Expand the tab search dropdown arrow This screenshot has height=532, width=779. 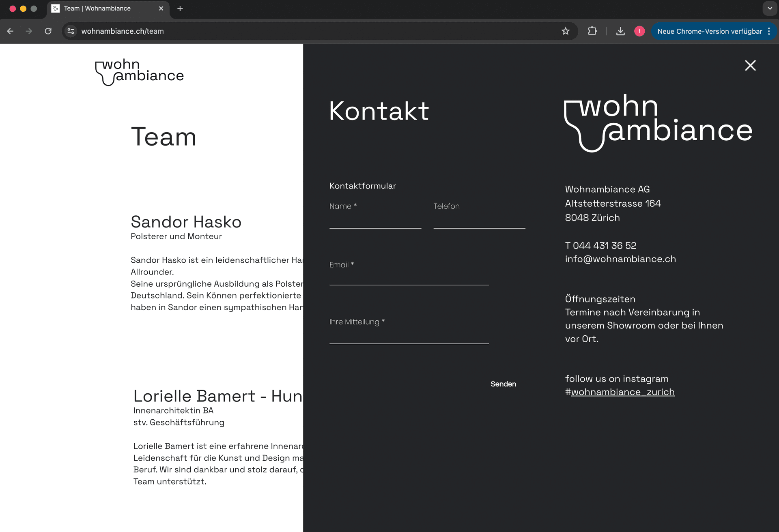pos(770,9)
